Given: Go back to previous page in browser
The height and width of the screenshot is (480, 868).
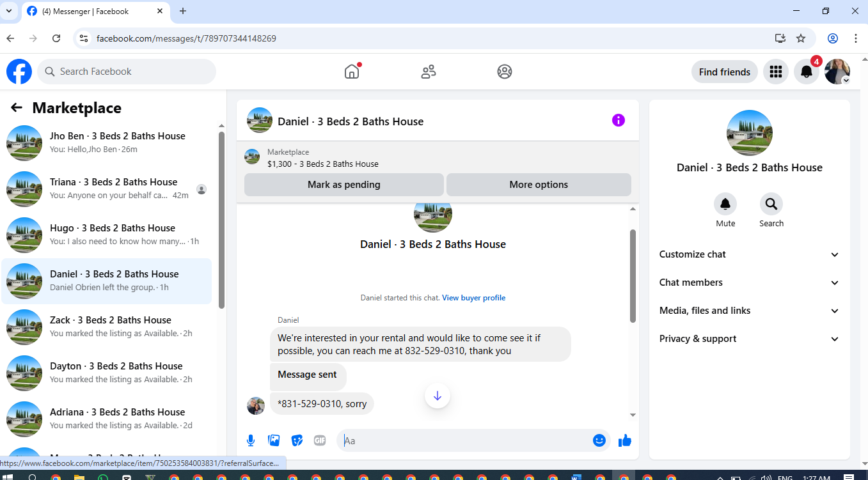Looking at the screenshot, I should pyautogui.click(x=10, y=38).
